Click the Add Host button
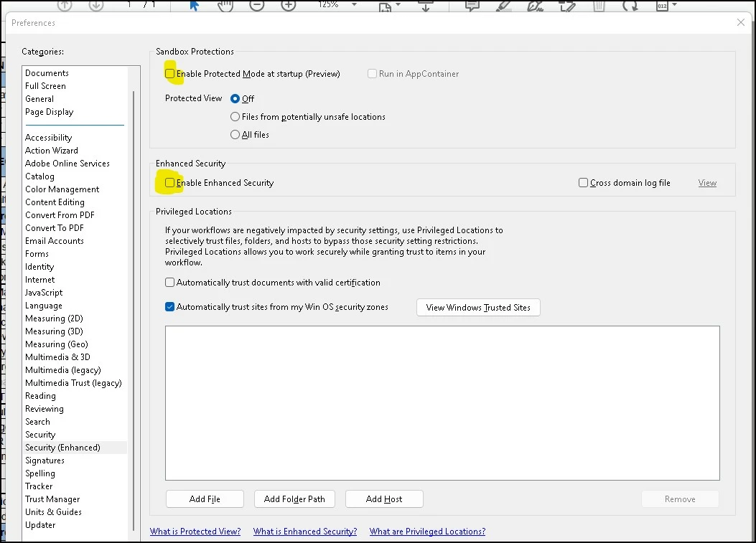The image size is (756, 543). [x=384, y=499]
